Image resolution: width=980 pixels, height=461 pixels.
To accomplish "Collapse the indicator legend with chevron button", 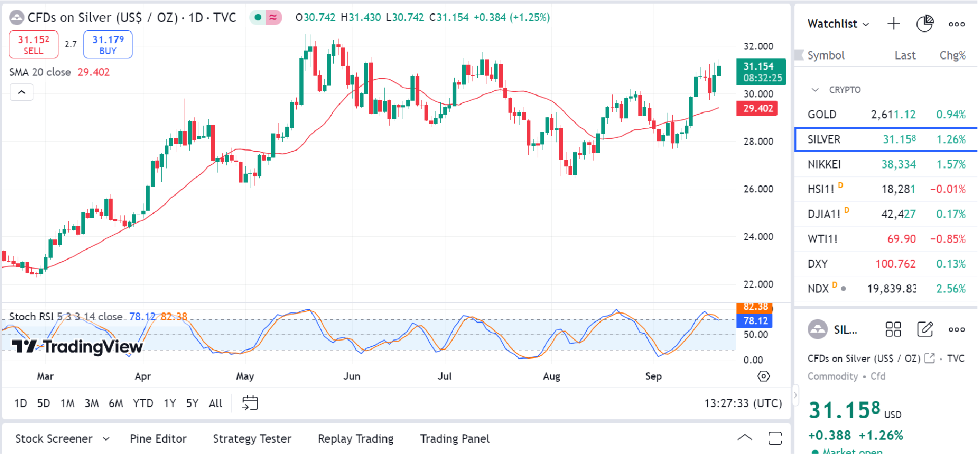I will pyautogui.click(x=21, y=92).
